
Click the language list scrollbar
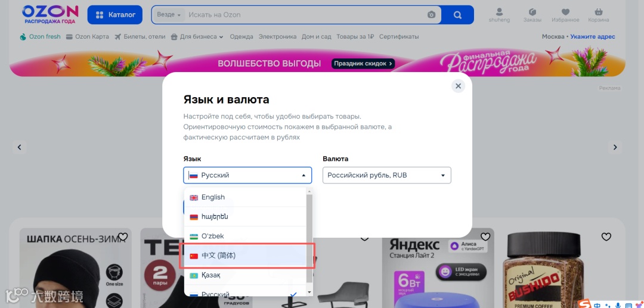(x=309, y=238)
